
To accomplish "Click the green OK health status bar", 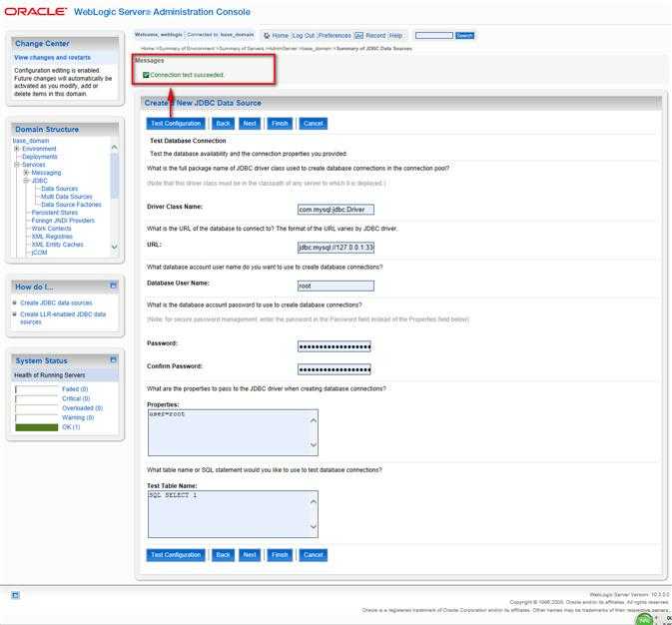I will 36,427.
